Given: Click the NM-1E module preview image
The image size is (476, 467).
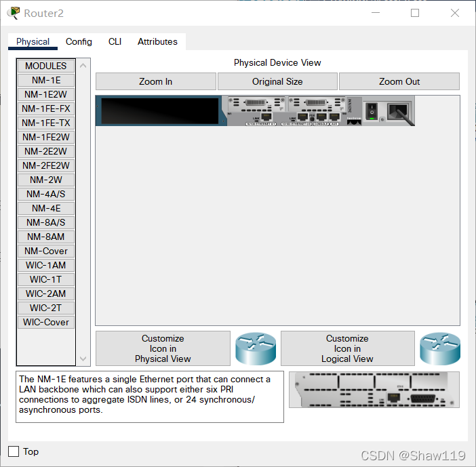Looking at the screenshot, I should point(374,390).
